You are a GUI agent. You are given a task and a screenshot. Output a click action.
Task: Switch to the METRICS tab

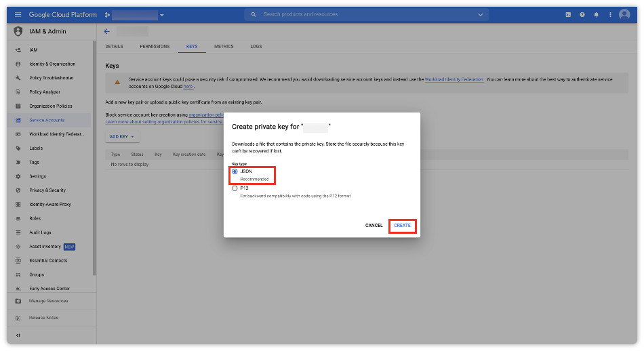point(224,46)
